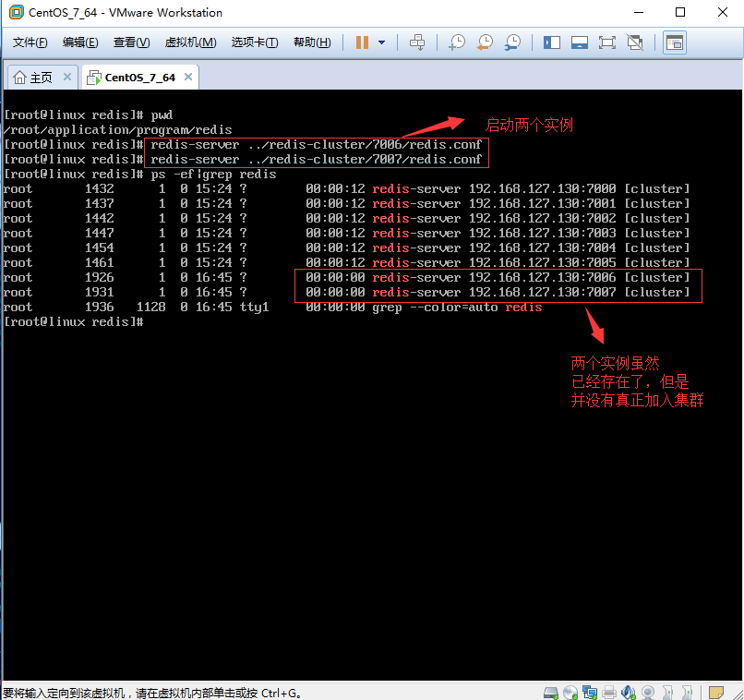Click the first USB device status icon

coord(667,693)
